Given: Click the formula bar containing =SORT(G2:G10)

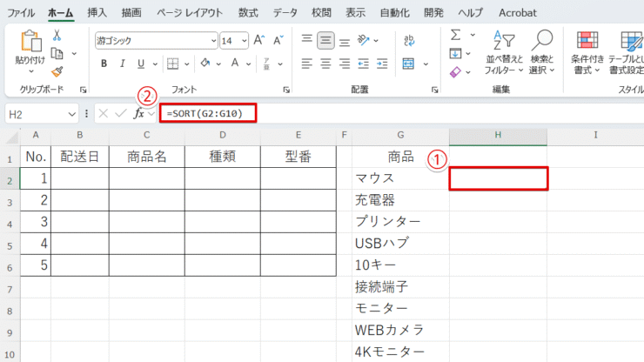Looking at the screenshot, I should coord(402,113).
